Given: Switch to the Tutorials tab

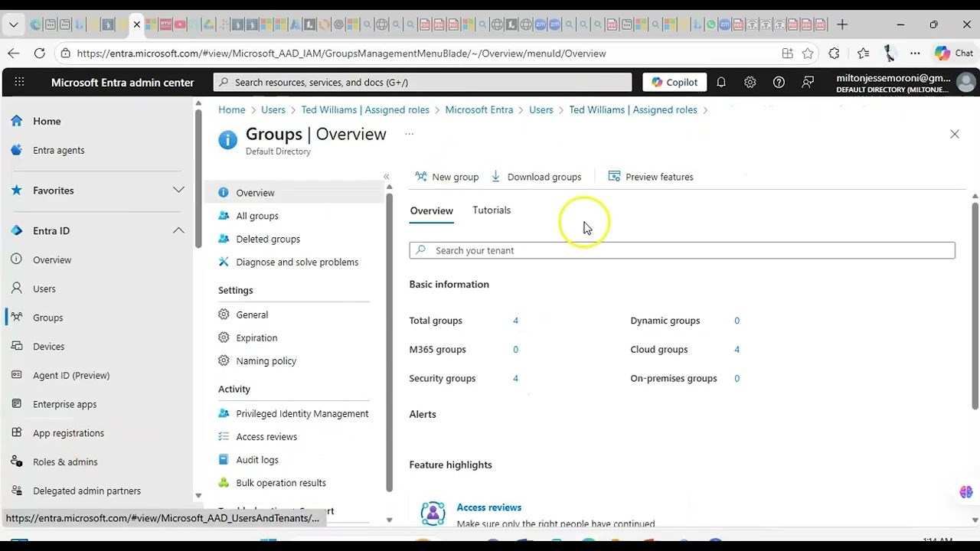Looking at the screenshot, I should click(492, 210).
